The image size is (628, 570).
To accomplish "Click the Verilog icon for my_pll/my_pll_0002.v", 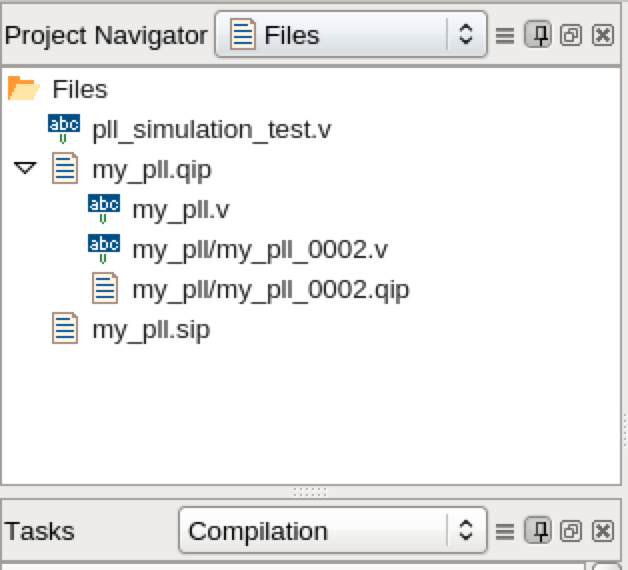I will [104, 249].
